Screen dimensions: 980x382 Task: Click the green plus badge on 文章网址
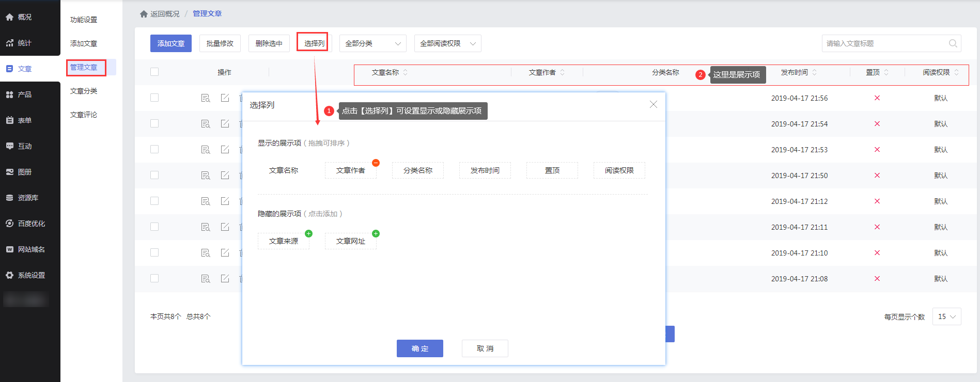click(x=376, y=234)
